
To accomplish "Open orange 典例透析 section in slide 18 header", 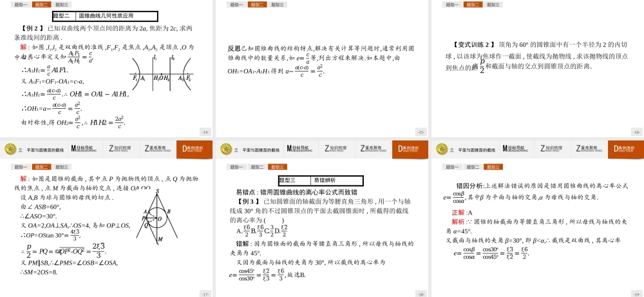I will [410, 149].
